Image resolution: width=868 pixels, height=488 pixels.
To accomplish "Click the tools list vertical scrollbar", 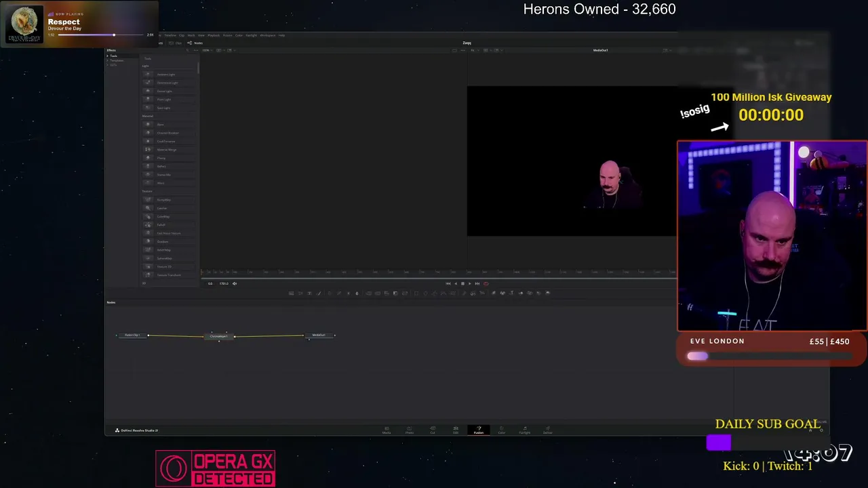I will tap(198, 68).
